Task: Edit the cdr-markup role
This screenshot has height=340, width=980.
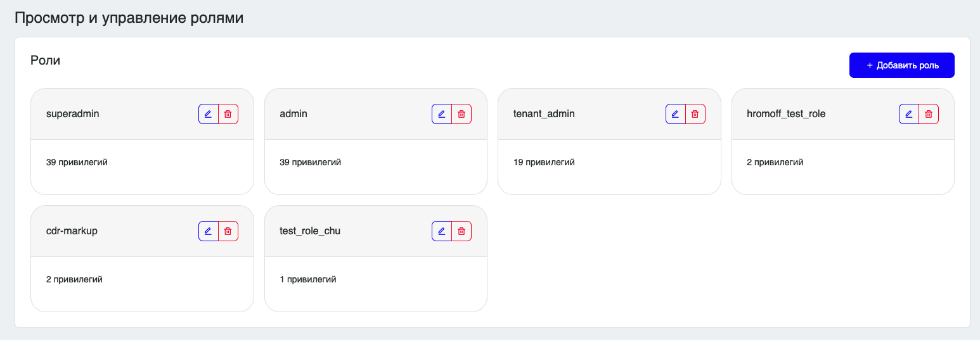Action: (209, 231)
